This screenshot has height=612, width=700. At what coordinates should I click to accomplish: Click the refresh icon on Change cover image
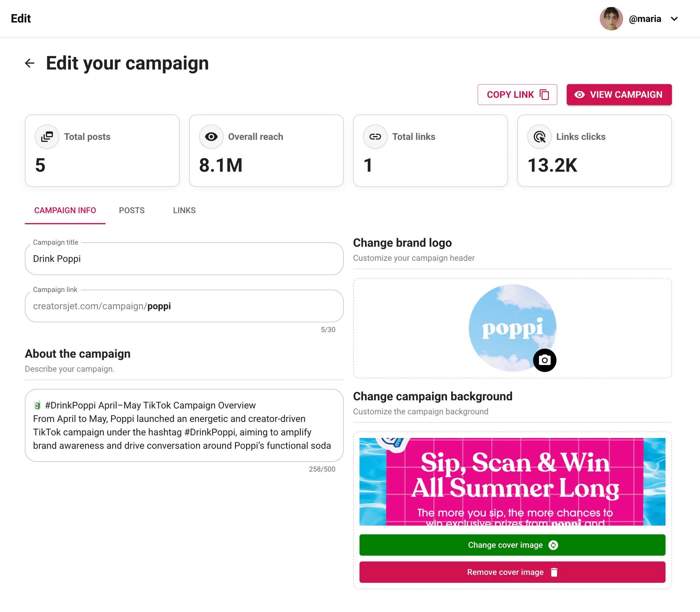click(554, 545)
